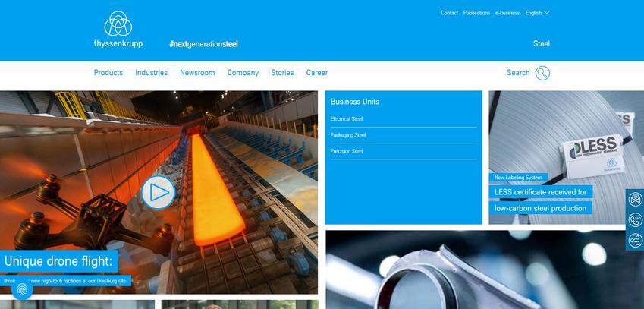Open Packaging Steel business unit
Image resolution: width=644 pixels, height=309 pixels.
point(404,135)
